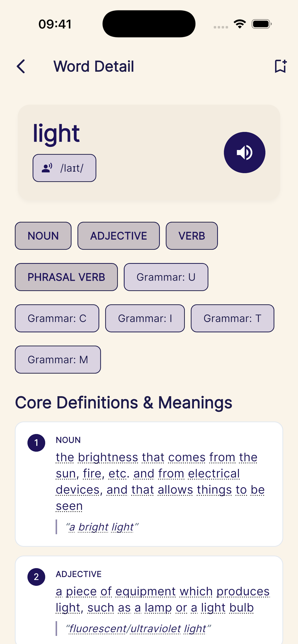298x644 pixels.
Task: Tap the Grammar: C tag
Action: [x=57, y=318]
